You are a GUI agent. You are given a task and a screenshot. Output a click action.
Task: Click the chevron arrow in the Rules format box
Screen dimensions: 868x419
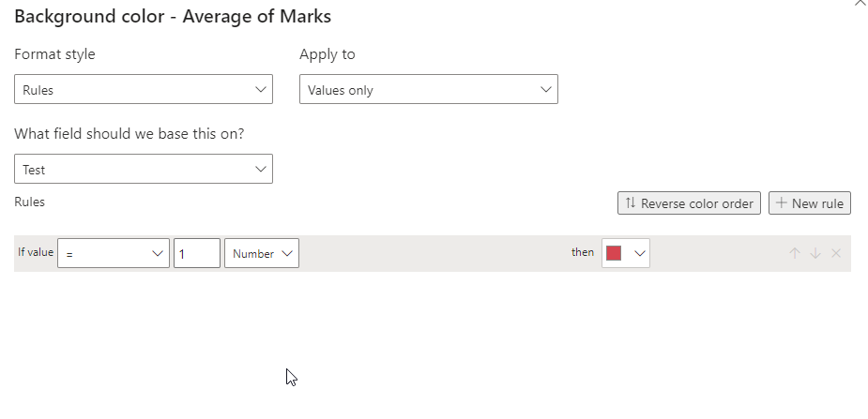pos(261,90)
